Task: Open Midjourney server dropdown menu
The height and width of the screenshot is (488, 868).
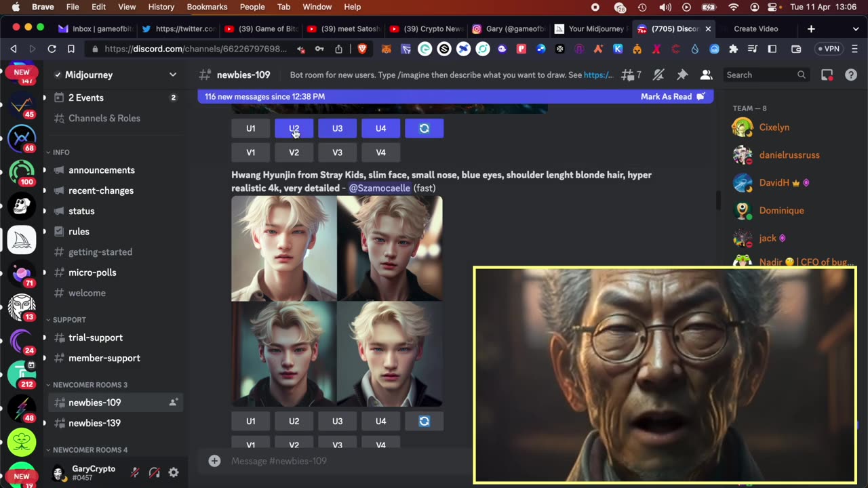Action: pos(173,75)
